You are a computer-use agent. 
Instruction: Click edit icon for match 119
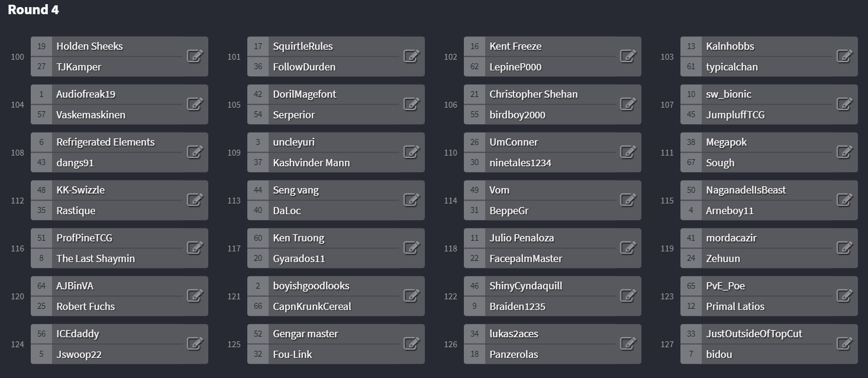tap(845, 248)
